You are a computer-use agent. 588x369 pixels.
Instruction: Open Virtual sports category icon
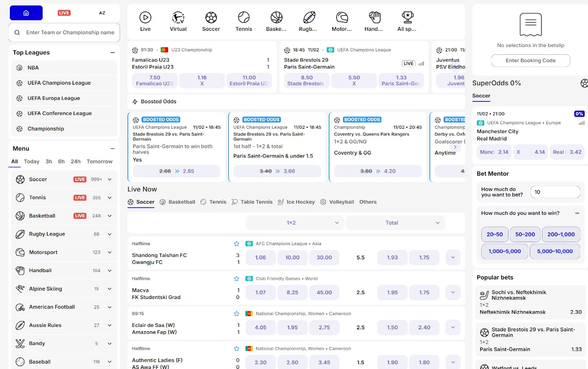(178, 18)
